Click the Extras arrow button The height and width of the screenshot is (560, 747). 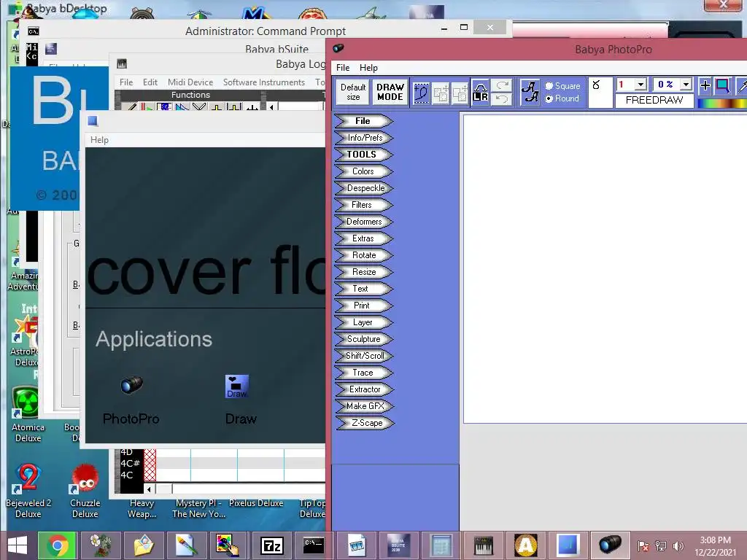pyautogui.click(x=363, y=238)
